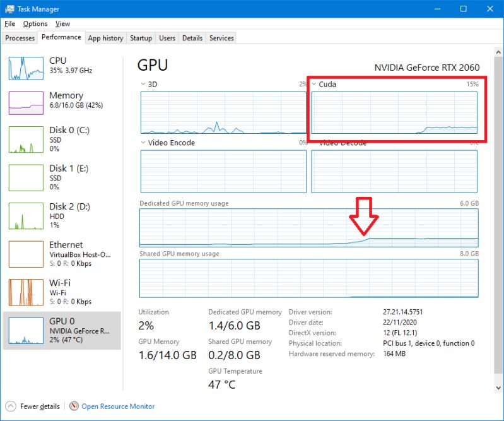Click the vertical scrollbar thumb
Screen dimensions: 504x421
pyautogui.click(x=498, y=215)
